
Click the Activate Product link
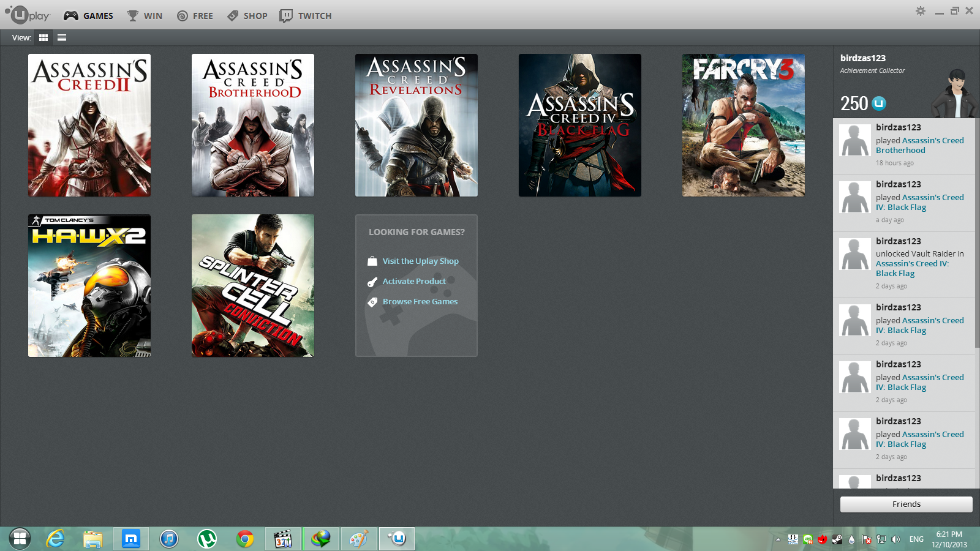414,282
